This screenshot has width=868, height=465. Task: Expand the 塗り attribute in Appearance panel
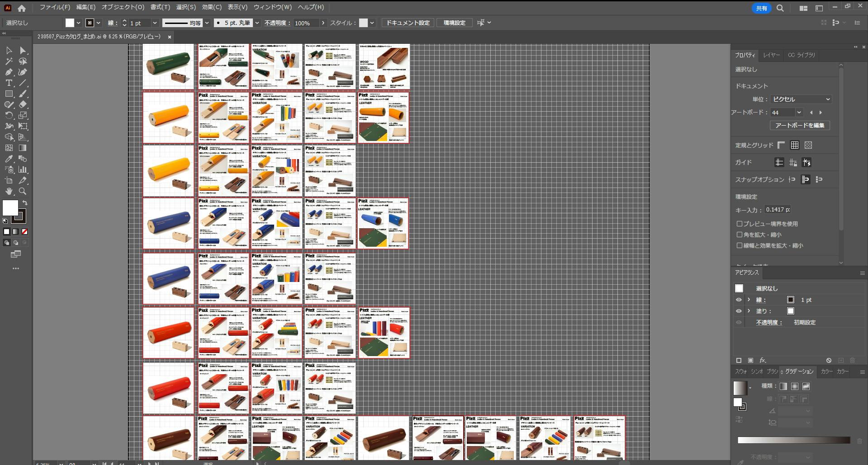[749, 311]
